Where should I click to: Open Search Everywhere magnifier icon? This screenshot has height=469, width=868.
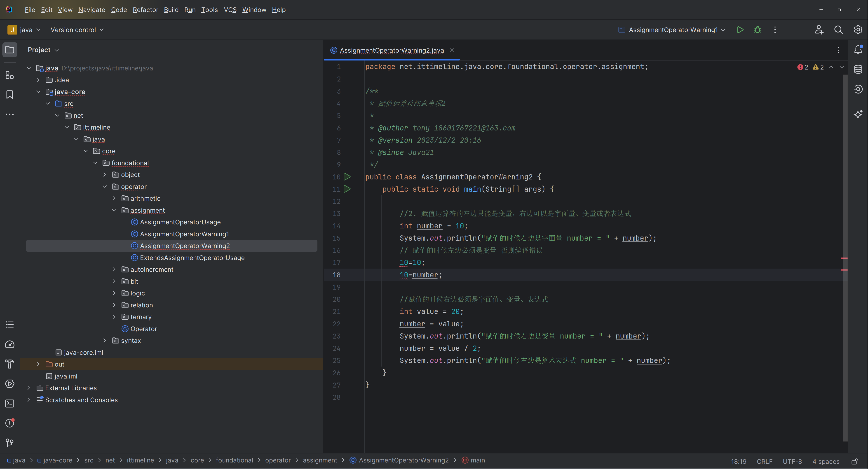pos(838,30)
